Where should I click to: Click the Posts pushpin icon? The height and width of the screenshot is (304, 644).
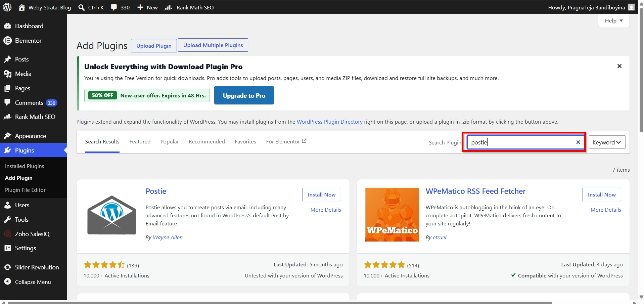point(7,59)
